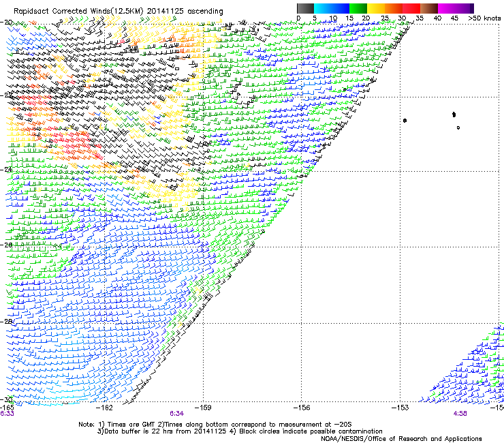Click the '20141125 ascending' date in title
Viewport: 504px width, 443px height.
(x=185, y=11)
